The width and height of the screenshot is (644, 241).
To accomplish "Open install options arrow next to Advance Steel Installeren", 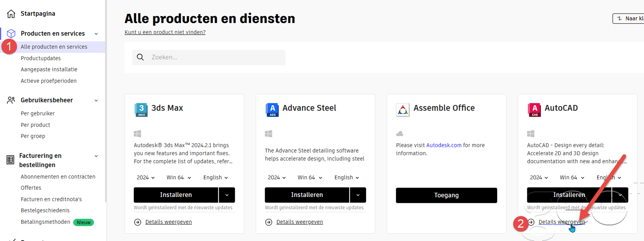I will (x=358, y=195).
